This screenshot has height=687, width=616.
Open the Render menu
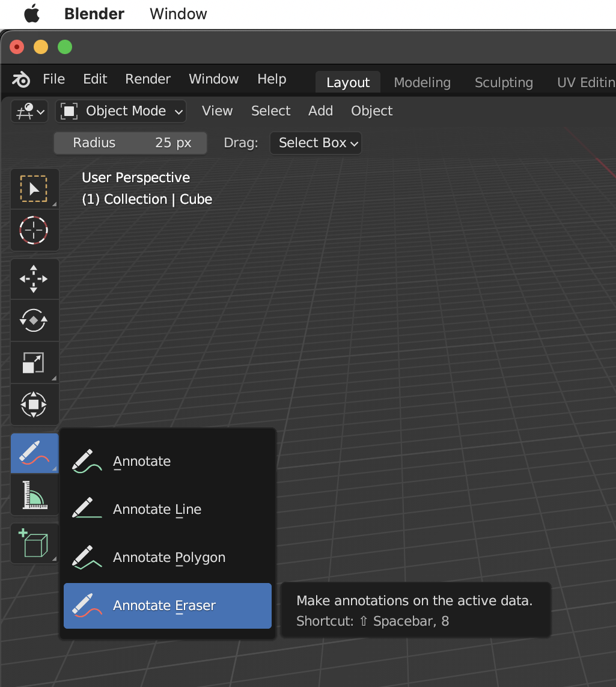pos(148,79)
